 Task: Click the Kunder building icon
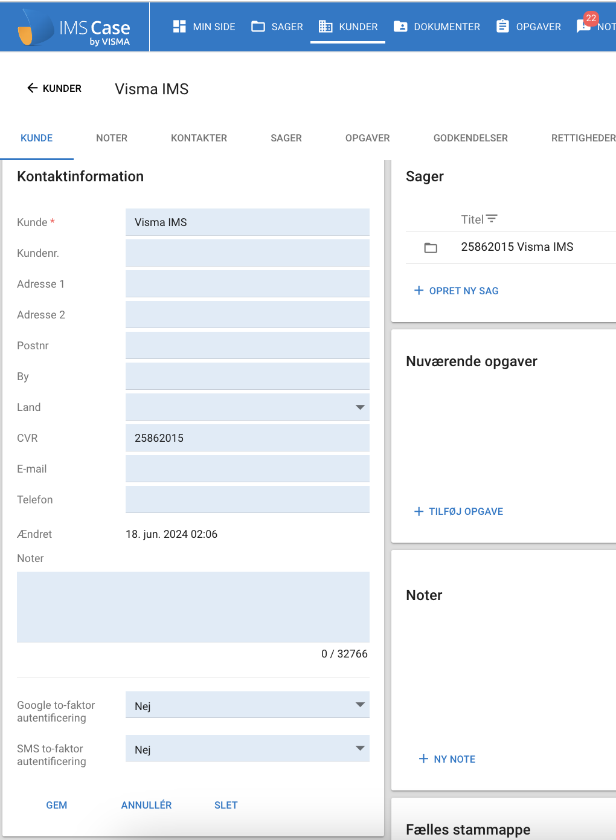(326, 27)
